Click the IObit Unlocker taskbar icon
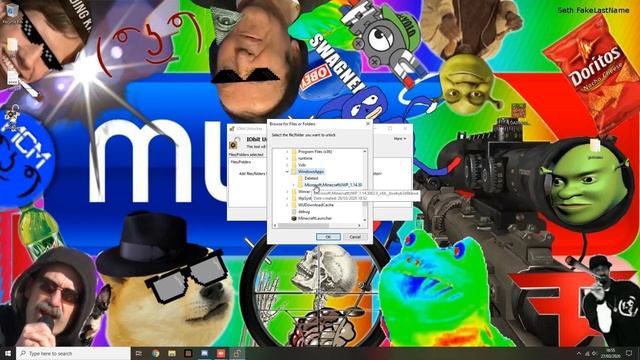 click(237, 353)
